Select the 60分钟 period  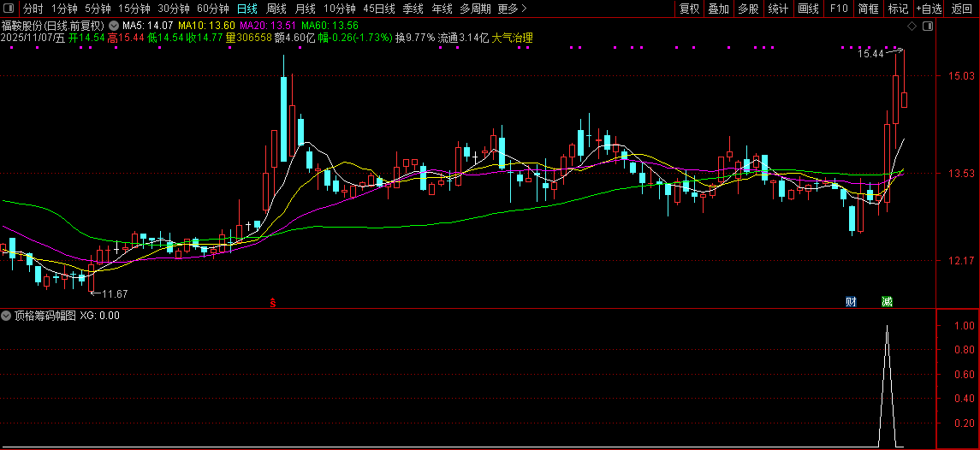tap(213, 9)
